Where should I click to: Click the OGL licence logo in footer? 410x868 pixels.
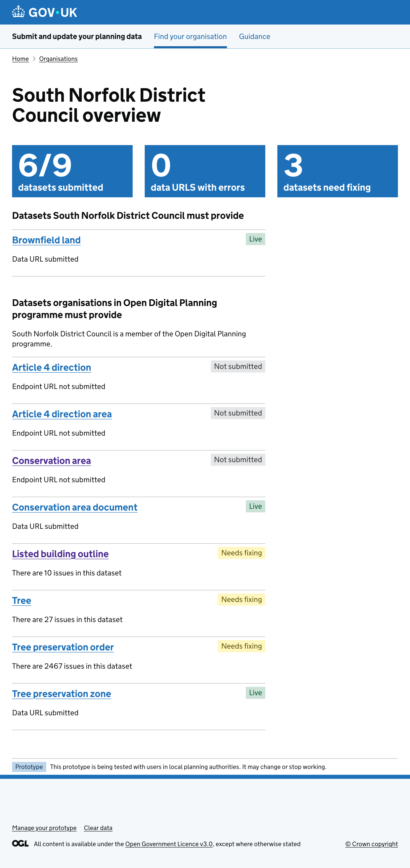point(20,843)
